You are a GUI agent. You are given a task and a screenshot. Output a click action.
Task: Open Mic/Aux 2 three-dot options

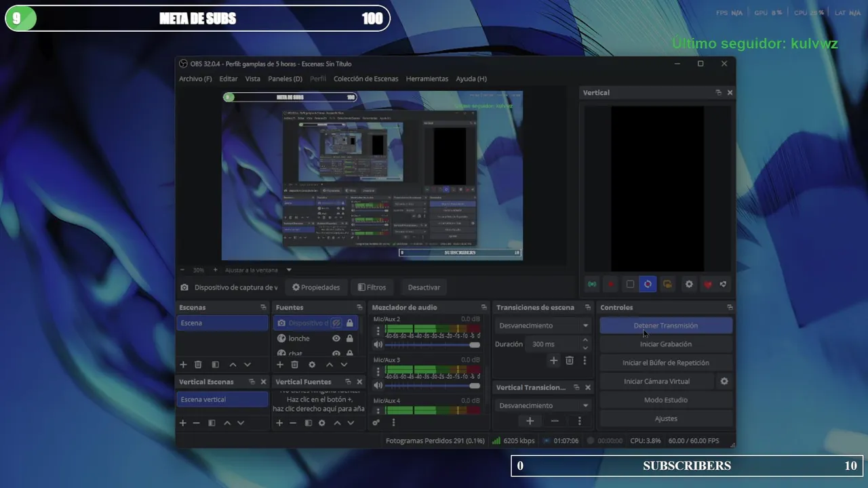point(378,331)
